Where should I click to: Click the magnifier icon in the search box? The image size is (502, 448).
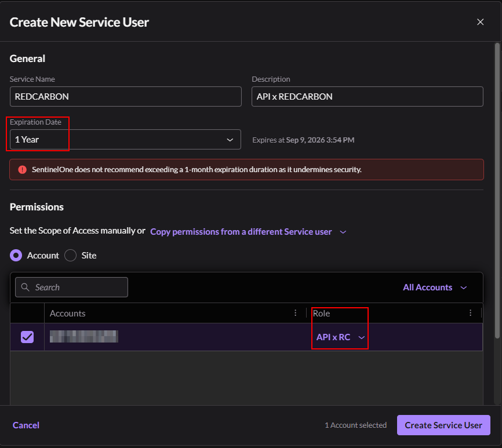25,287
